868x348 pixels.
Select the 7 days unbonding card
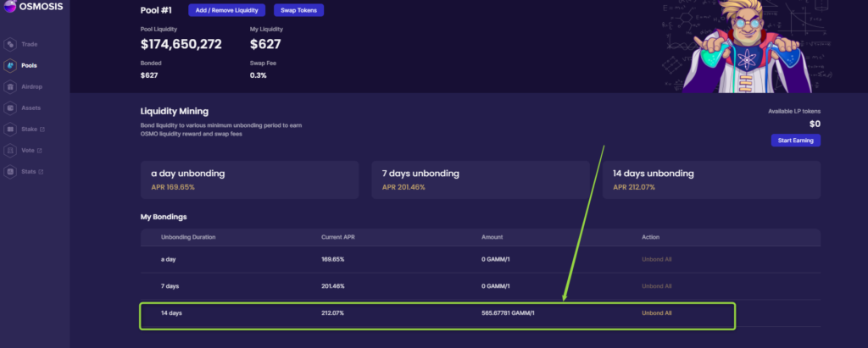pos(481,180)
